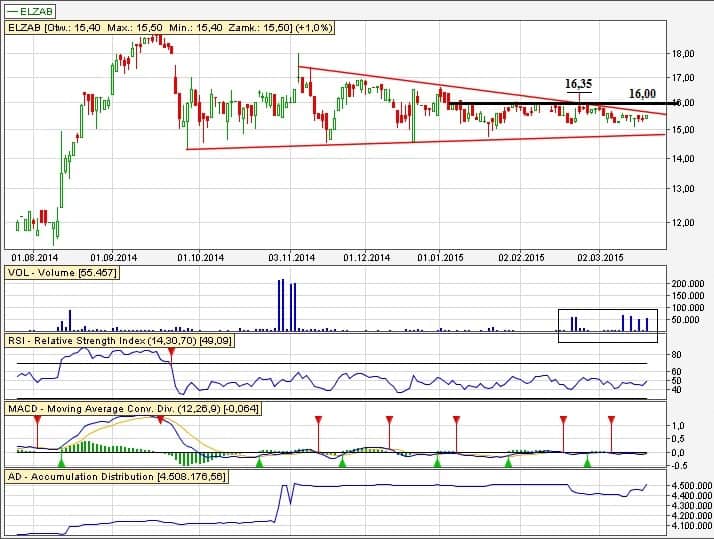The height and width of the screenshot is (539, 714).
Task: Select the first green buy triangle in MACD
Action: tap(61, 462)
